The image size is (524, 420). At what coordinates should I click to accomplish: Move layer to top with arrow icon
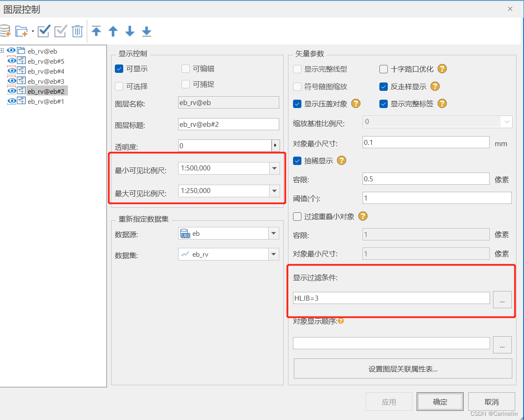[96, 31]
